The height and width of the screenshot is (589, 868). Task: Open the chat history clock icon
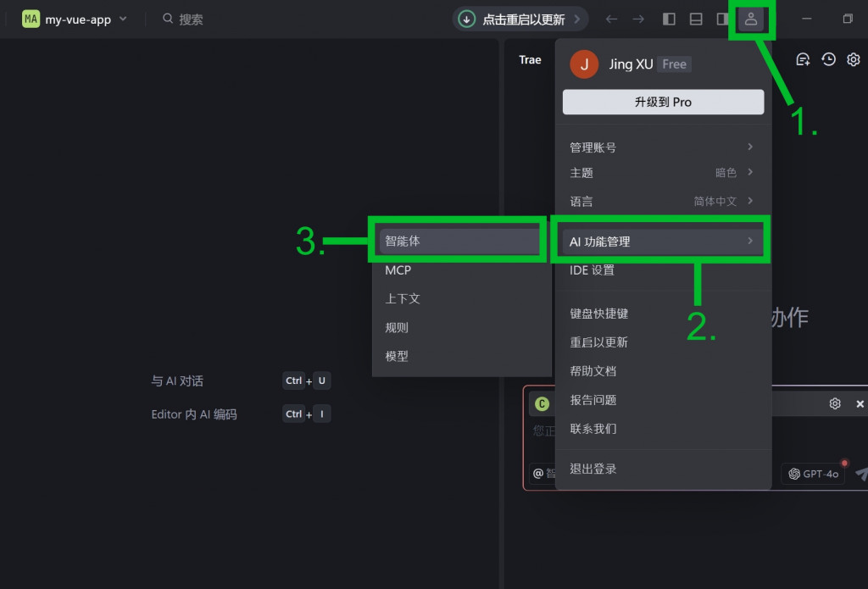coord(828,59)
